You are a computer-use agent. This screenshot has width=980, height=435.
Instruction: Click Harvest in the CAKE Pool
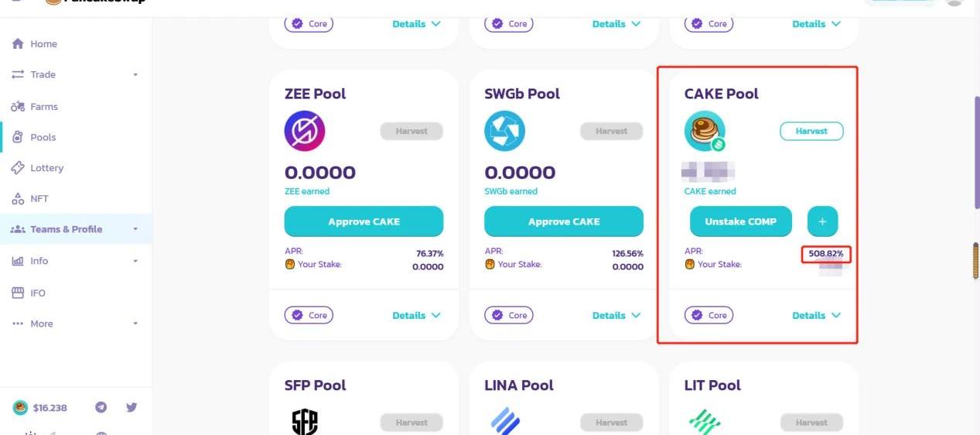click(x=811, y=132)
